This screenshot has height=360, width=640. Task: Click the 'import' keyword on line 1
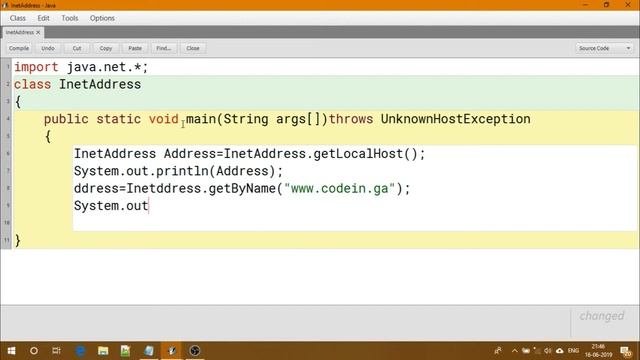pos(36,67)
